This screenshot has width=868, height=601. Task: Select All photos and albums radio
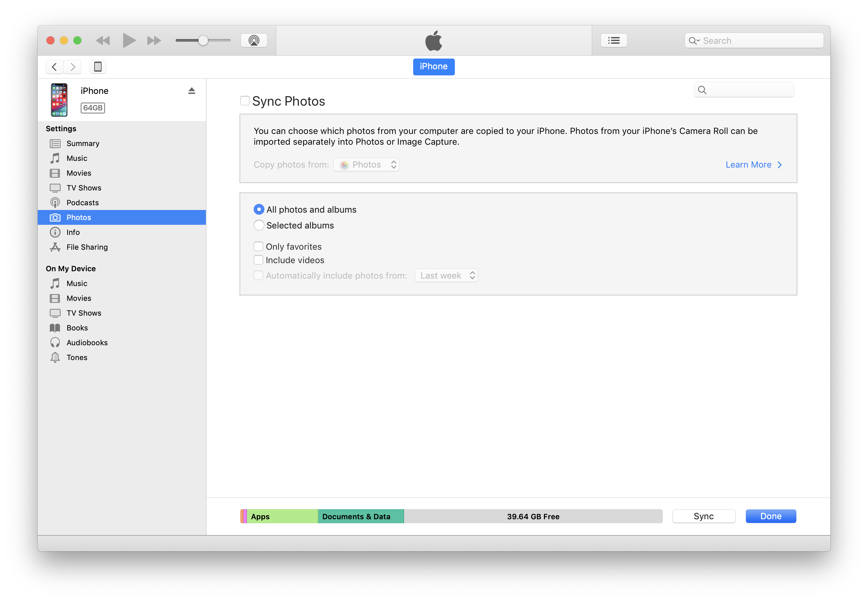pos(259,209)
